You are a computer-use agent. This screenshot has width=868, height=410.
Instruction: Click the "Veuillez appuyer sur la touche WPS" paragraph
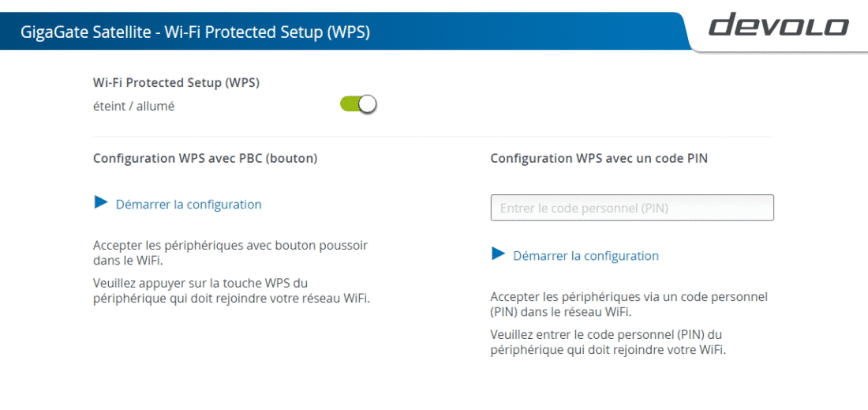[231, 292]
